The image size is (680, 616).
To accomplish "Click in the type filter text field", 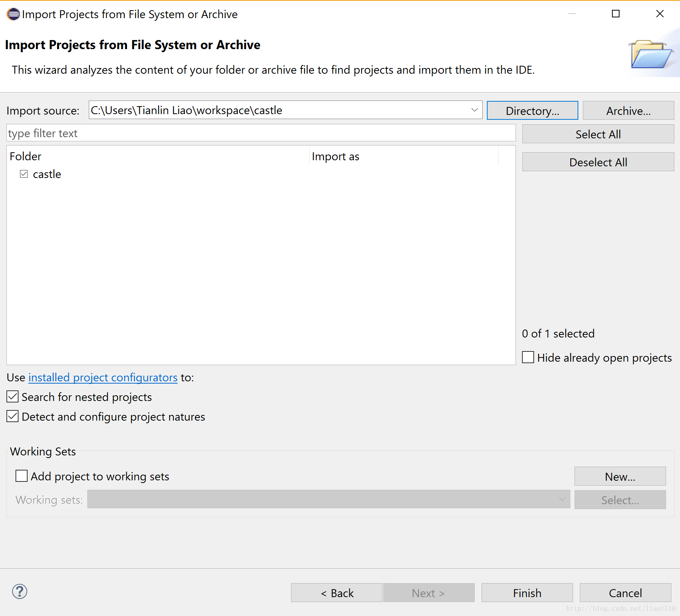I will 261,133.
